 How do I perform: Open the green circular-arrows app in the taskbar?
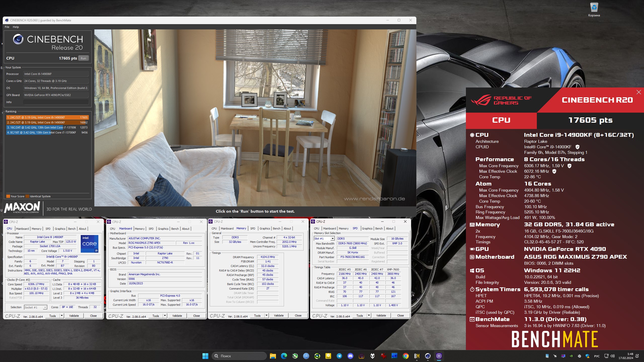tap(317, 356)
